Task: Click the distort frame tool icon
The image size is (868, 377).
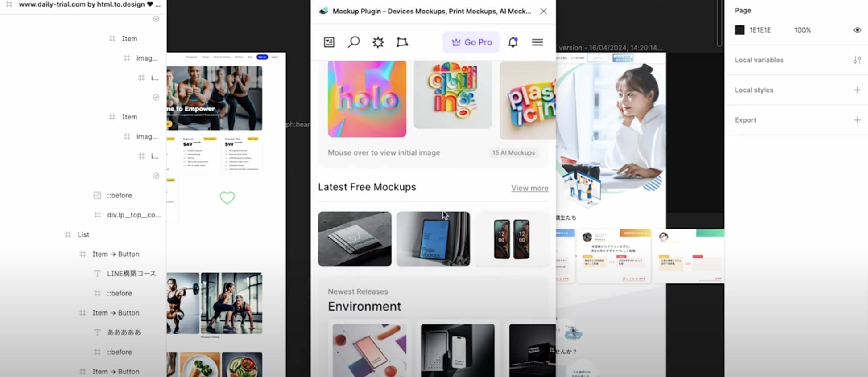Action: [402, 42]
